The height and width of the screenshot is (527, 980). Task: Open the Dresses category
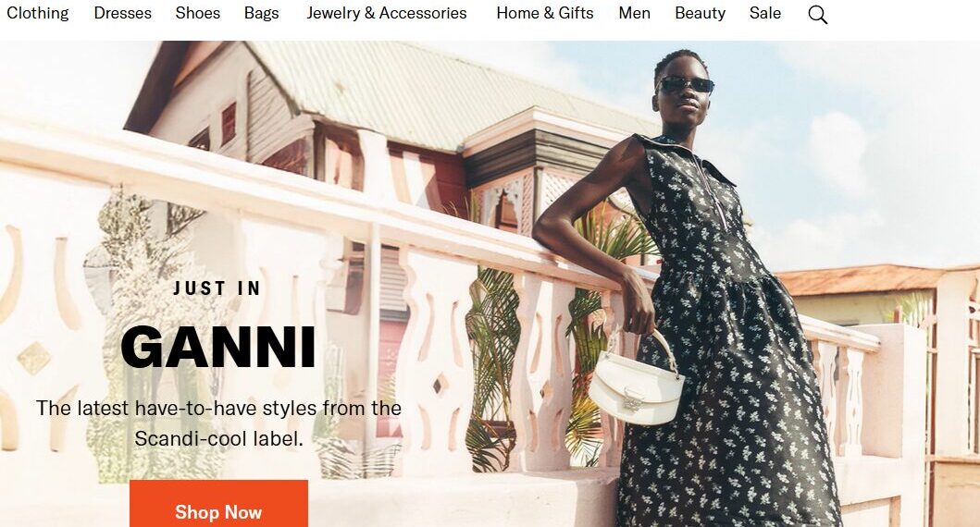(122, 13)
